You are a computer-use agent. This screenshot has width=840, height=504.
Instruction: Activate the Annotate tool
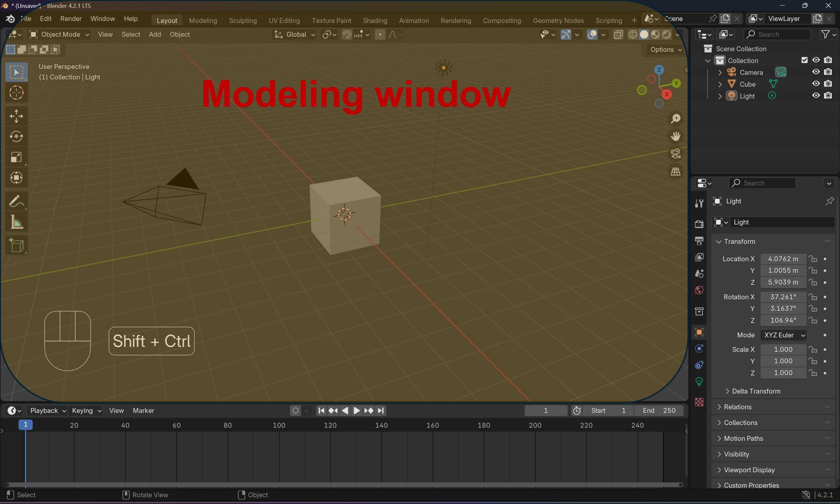click(x=16, y=201)
